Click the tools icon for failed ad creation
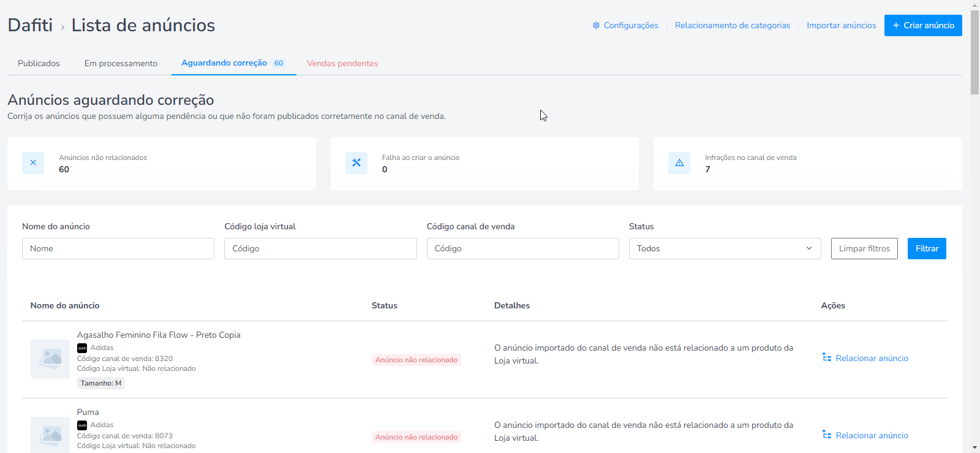 [x=356, y=163]
